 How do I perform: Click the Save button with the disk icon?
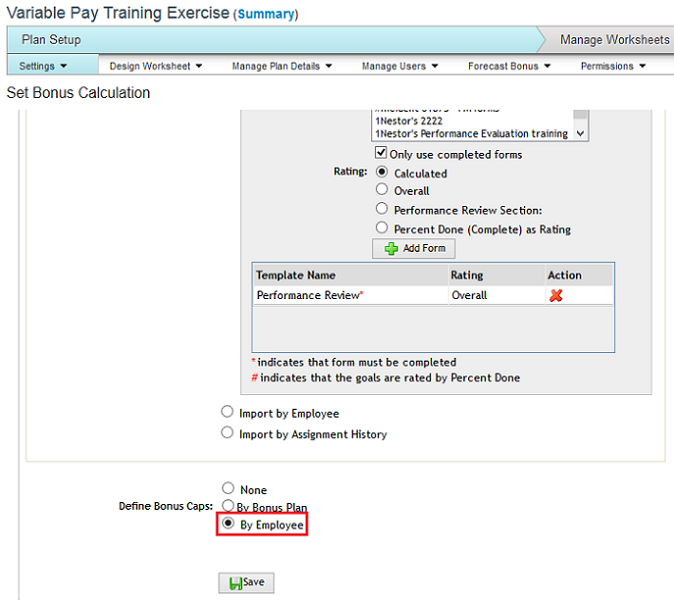coord(246,583)
